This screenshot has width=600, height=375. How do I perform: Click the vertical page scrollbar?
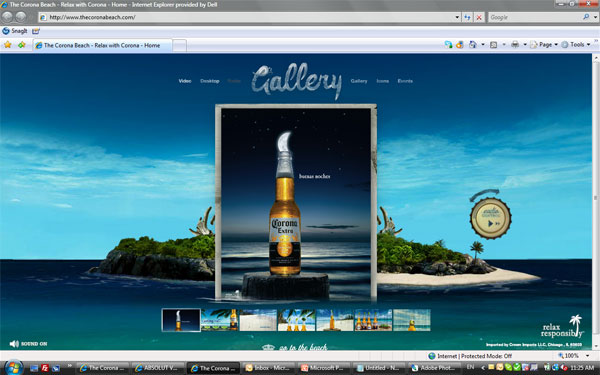pyautogui.click(x=596, y=201)
